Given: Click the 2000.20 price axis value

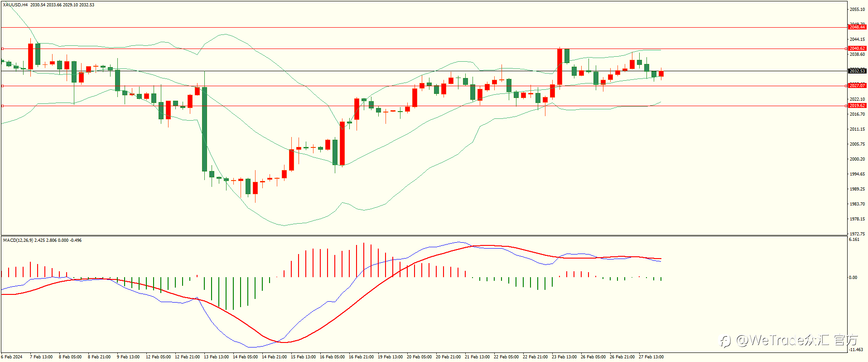Looking at the screenshot, I should (x=857, y=159).
